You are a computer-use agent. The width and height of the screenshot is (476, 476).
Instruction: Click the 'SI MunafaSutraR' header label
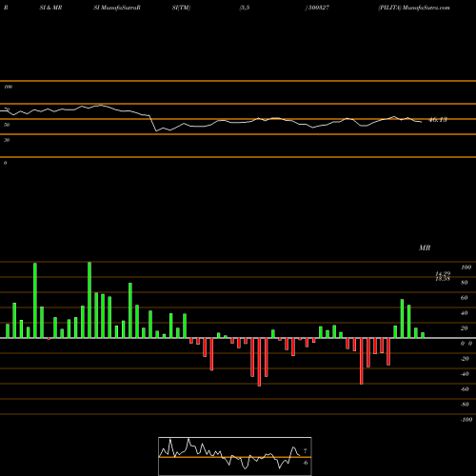[x=117, y=8]
